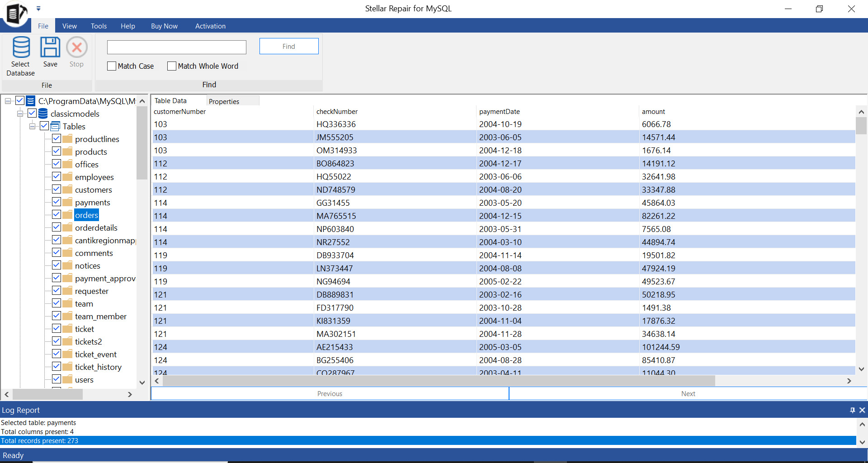This screenshot has height=463, width=868.
Task: Switch to the Table Data tab
Action: pyautogui.click(x=179, y=100)
